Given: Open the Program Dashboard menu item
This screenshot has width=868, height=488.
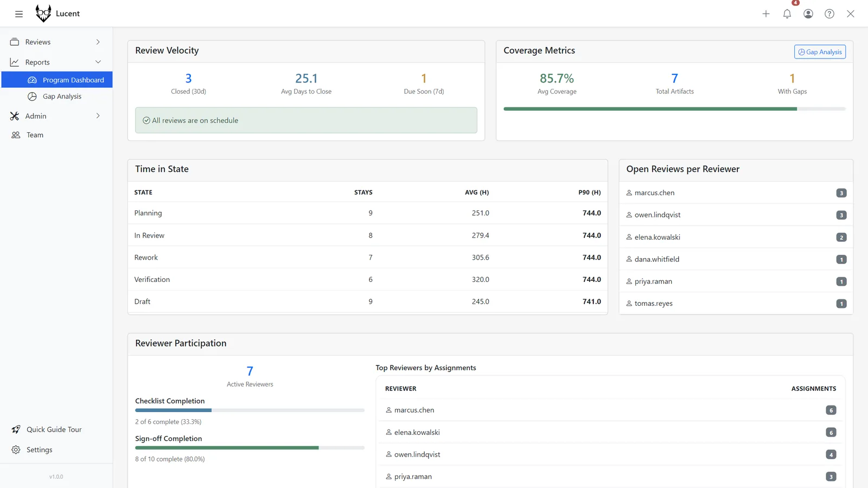Looking at the screenshot, I should [57, 80].
